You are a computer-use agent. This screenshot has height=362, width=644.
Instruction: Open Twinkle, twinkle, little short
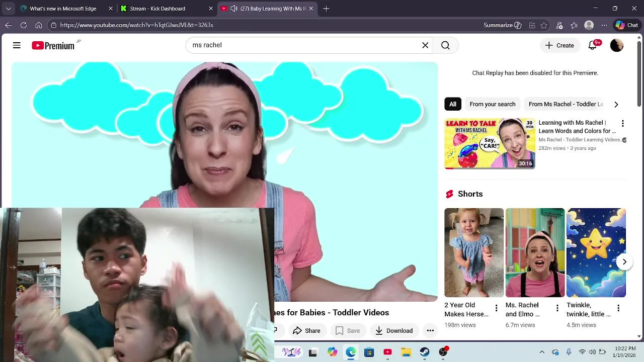click(x=596, y=252)
